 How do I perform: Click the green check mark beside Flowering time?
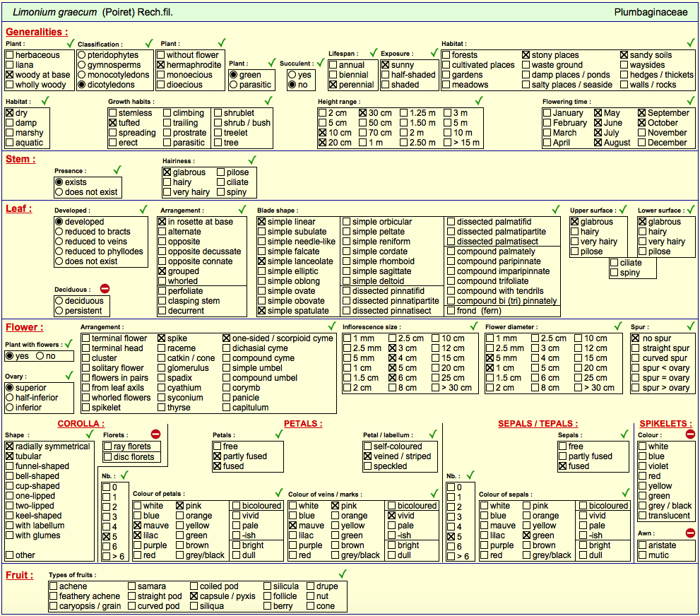691,100
